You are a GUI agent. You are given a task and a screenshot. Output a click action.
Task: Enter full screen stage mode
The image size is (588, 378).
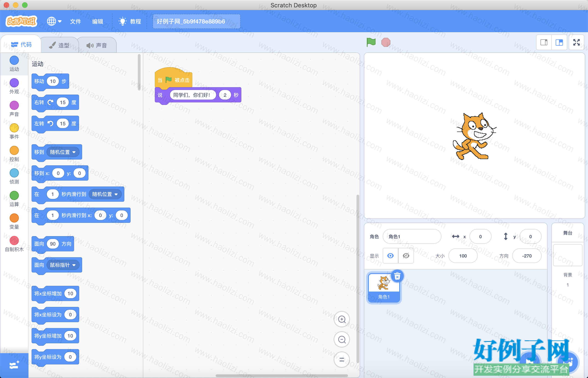point(577,43)
